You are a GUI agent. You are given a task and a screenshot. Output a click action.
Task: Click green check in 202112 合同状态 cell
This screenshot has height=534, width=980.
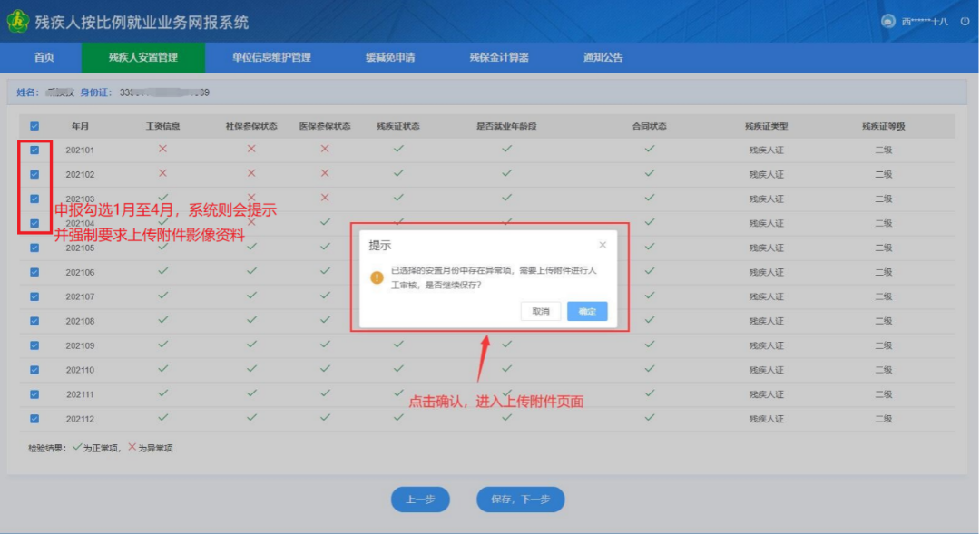649,418
